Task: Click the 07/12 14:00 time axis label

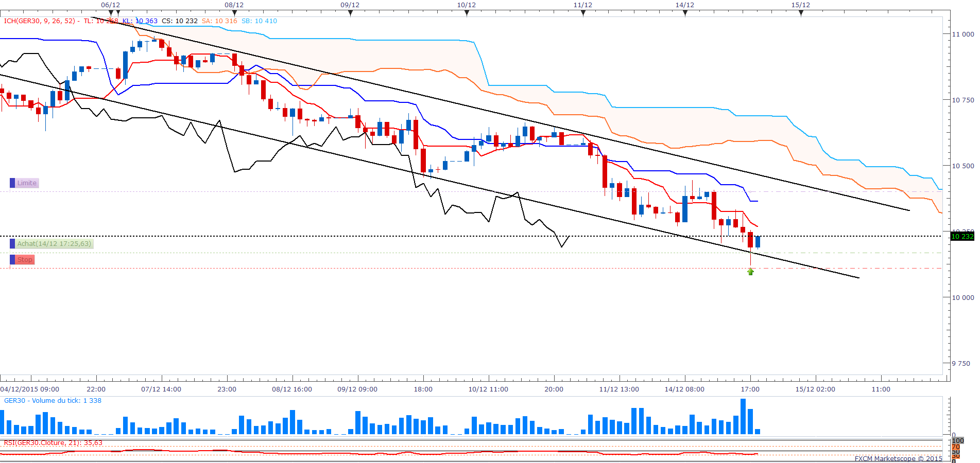Action: point(161,389)
